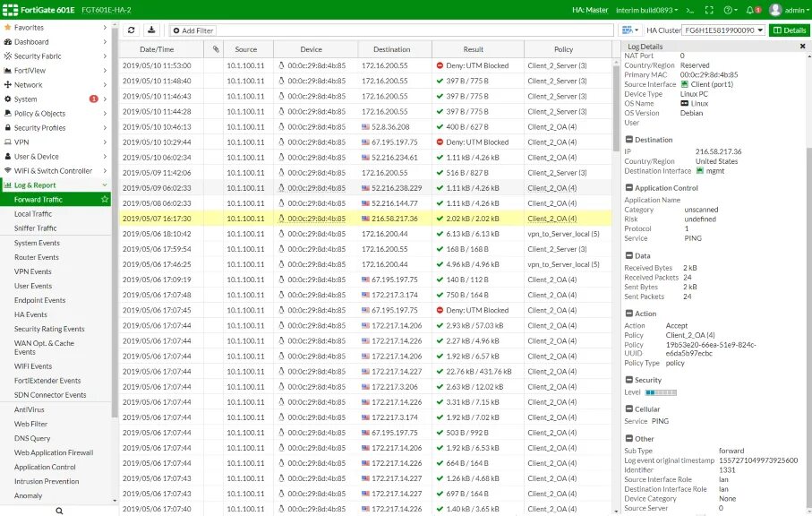Click the attachment paperclip column header

tap(216, 49)
